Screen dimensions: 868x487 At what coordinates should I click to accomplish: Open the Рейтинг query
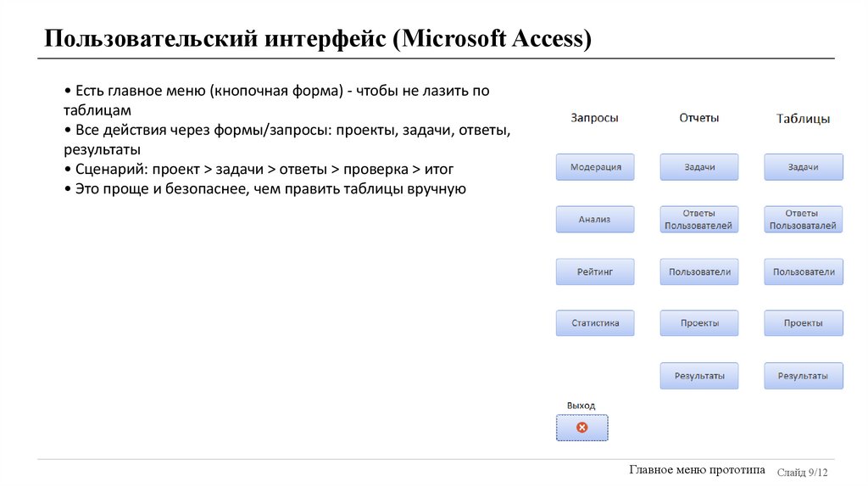click(x=595, y=272)
